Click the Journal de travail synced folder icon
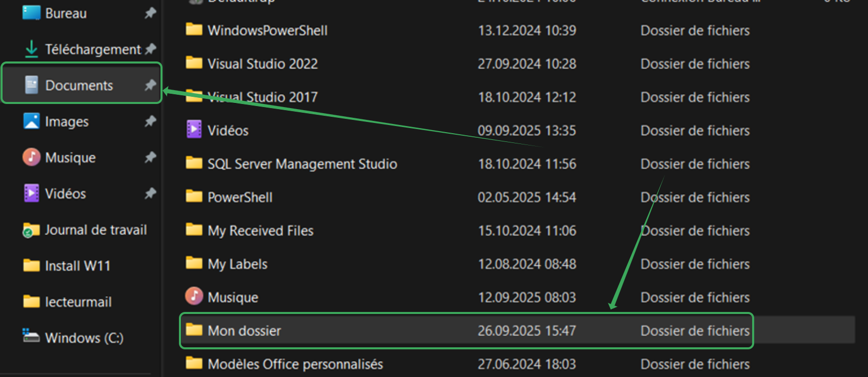 [31, 230]
